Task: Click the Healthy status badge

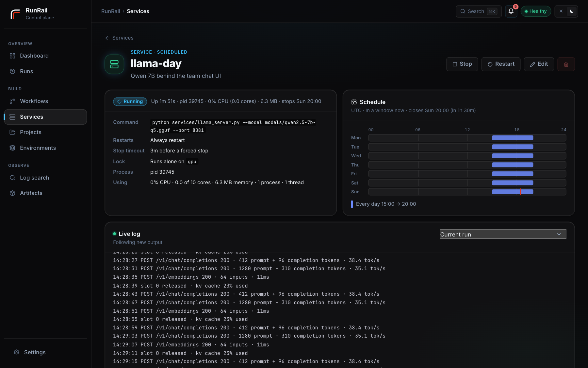Action: coord(536,11)
